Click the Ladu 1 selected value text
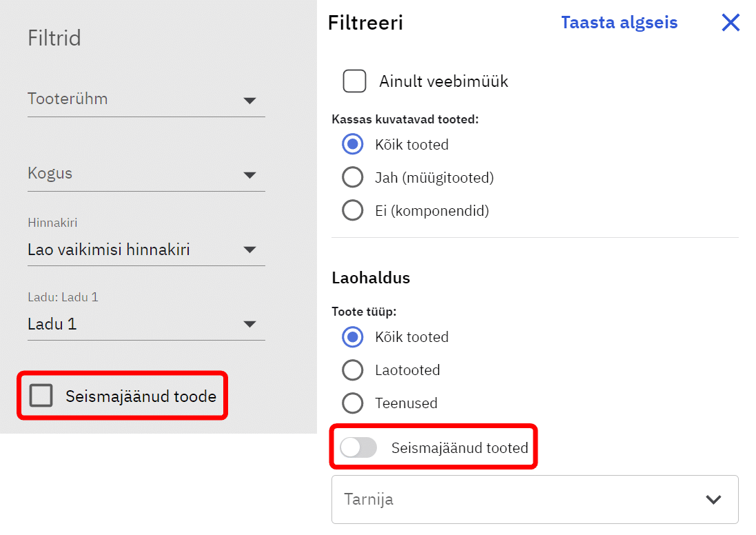Screen dimensions: 756x535 click(x=52, y=324)
